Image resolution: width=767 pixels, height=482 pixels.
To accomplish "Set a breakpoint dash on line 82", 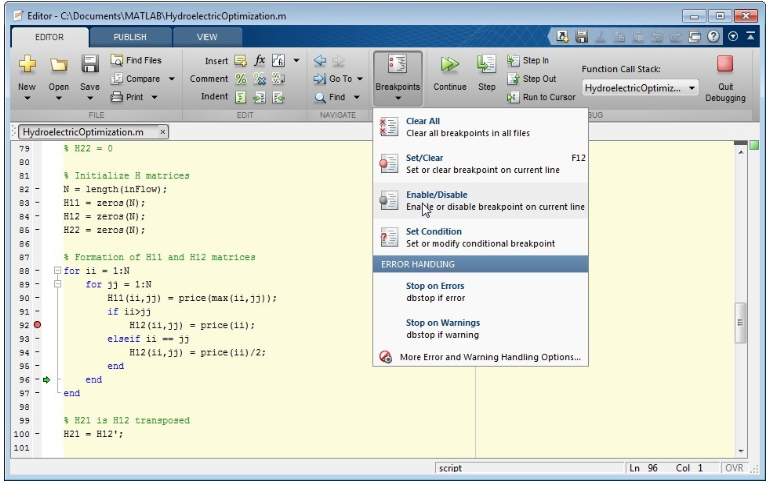I will (x=37, y=189).
